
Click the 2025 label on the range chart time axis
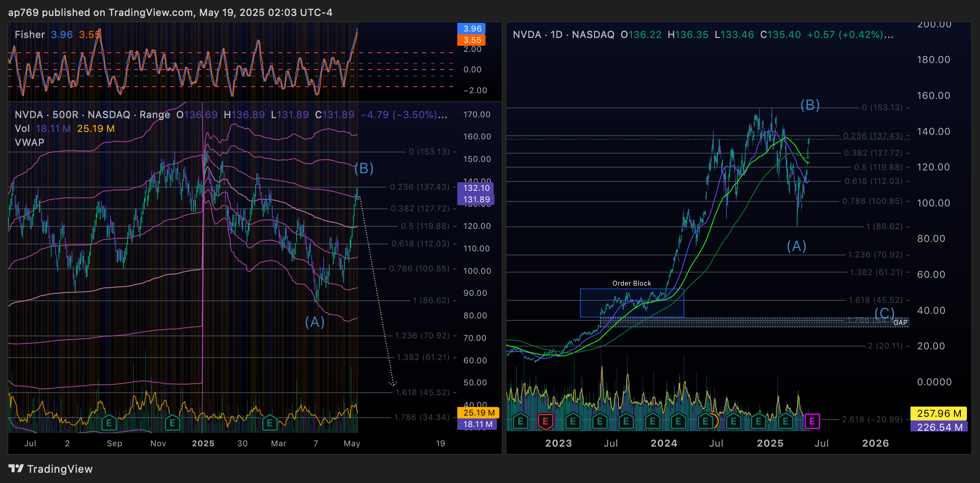pyautogui.click(x=203, y=443)
